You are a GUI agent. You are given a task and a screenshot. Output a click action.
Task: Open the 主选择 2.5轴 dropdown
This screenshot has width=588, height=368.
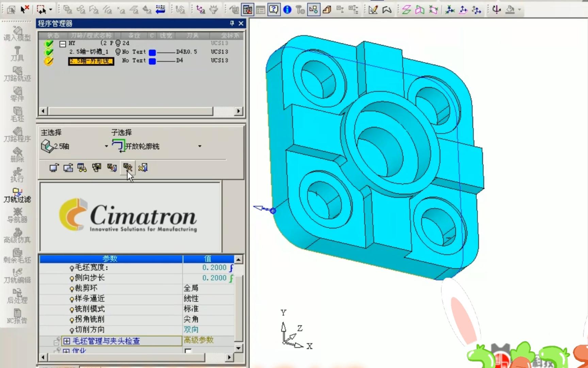pos(106,146)
